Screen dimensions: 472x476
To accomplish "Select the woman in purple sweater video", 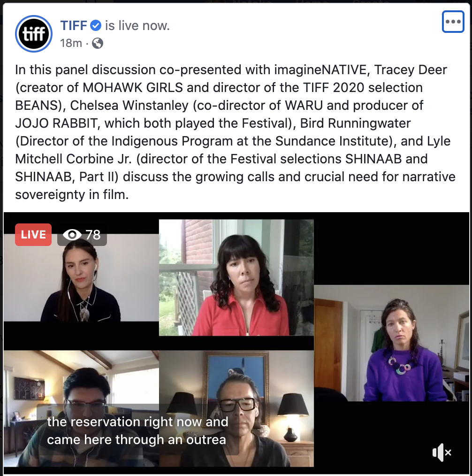I will (x=391, y=343).
